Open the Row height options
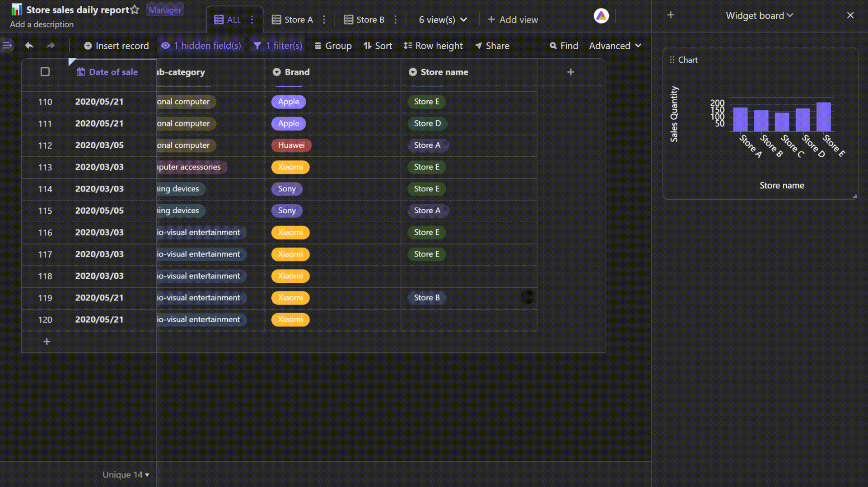This screenshot has height=487, width=868. [x=433, y=46]
